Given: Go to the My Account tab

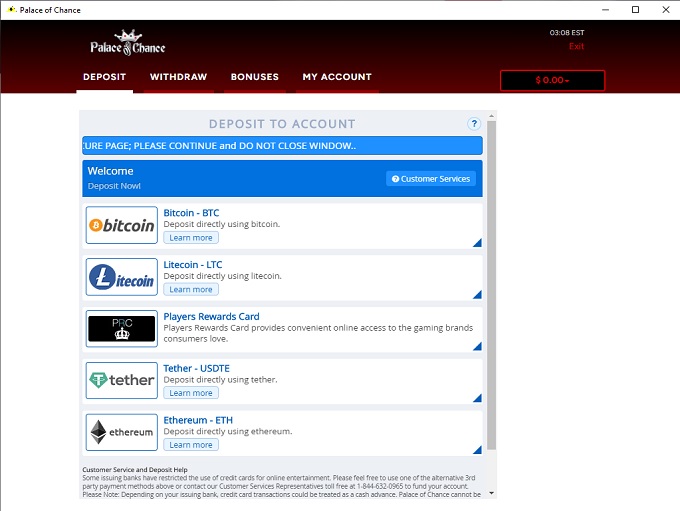Looking at the screenshot, I should click(x=337, y=77).
